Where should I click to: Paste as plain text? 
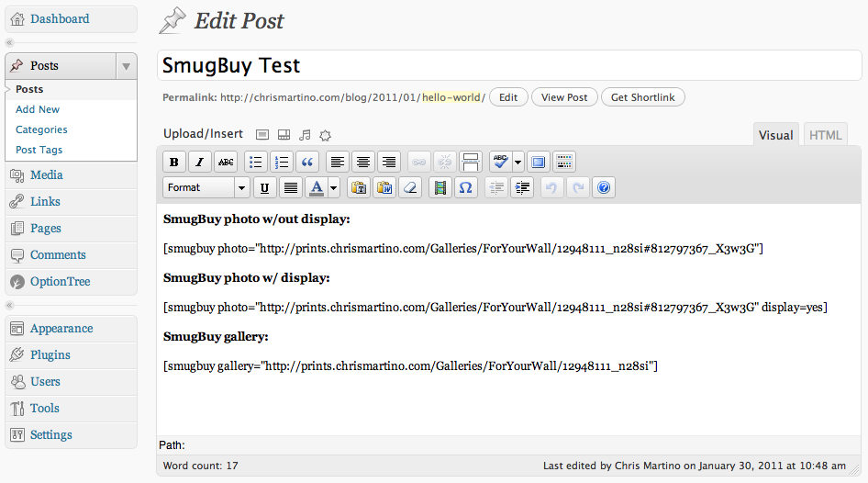(359, 187)
